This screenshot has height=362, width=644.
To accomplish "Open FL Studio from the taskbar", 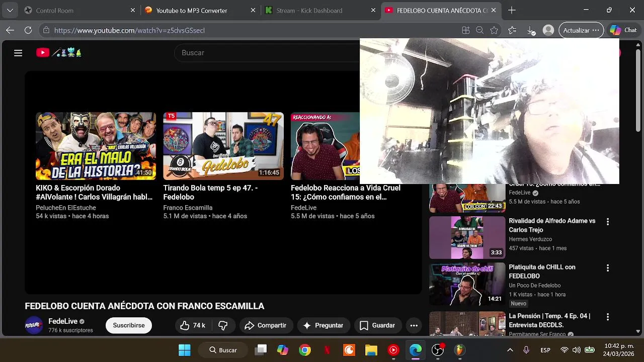I will click(460, 350).
